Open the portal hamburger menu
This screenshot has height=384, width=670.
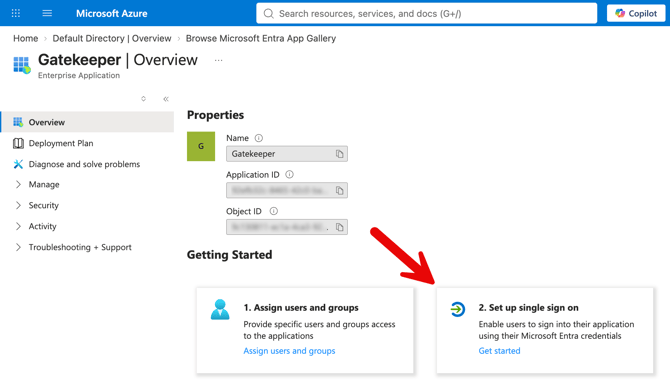point(47,13)
